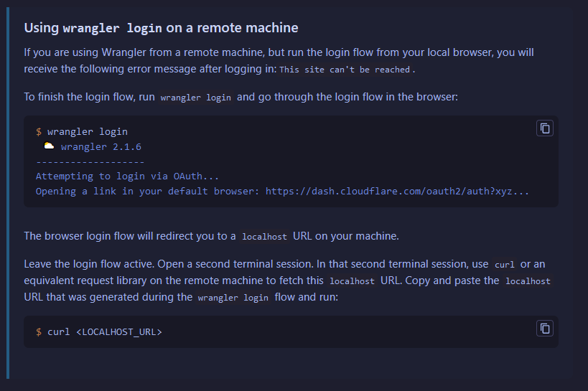Screen dimensions: 588x391
Task: Open the dash.cloudflare.com OAuth URL in terminal output
Action: click(397, 192)
